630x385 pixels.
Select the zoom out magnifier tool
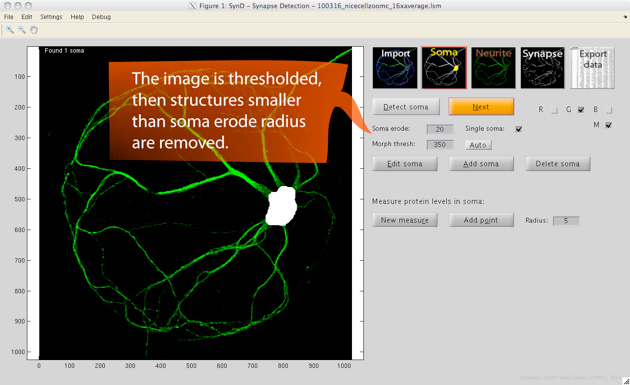[x=22, y=30]
